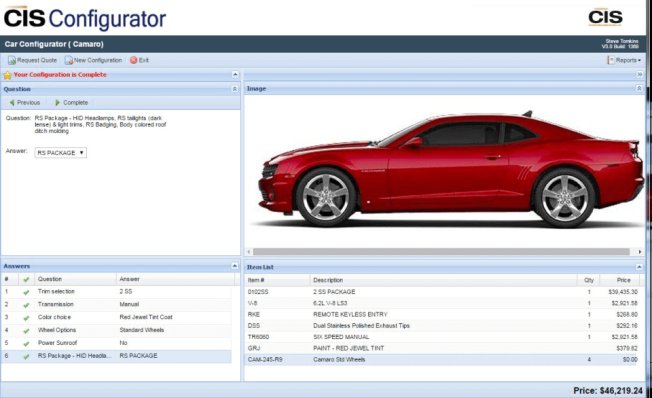
Task: Click the Manual answer cell
Action: 129,304
